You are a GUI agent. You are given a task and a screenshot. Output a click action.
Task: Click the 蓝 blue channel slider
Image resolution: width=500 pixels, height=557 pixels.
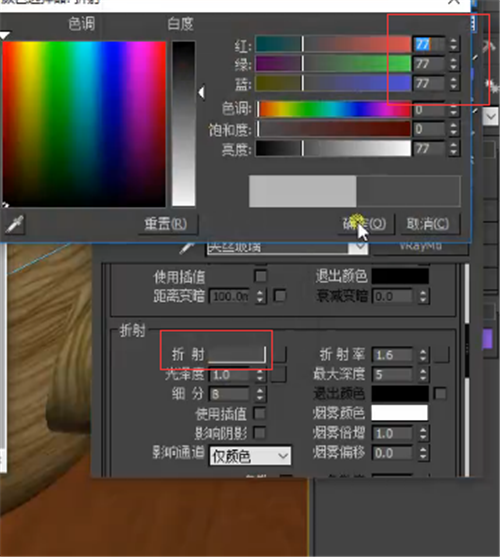point(333,83)
